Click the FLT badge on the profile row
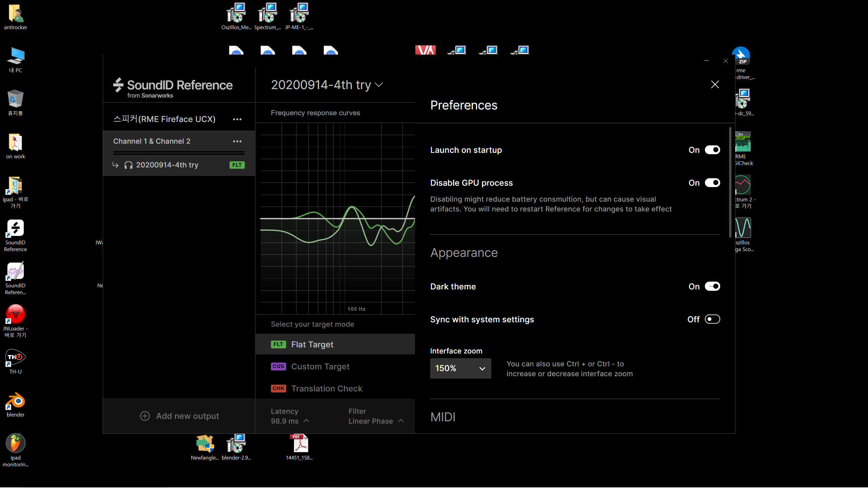Screen dimensions: 868x488 click(x=237, y=165)
